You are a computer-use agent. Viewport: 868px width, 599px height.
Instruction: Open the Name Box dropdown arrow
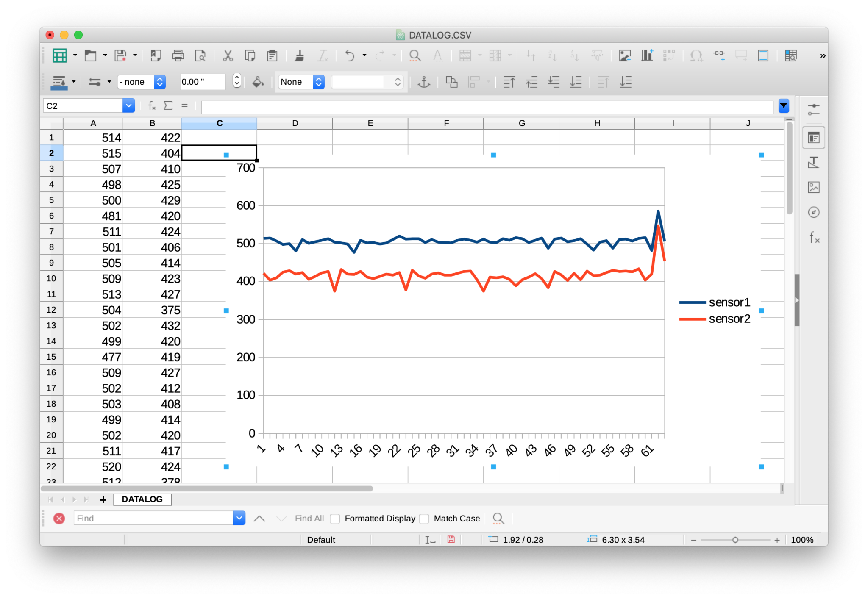(128, 106)
